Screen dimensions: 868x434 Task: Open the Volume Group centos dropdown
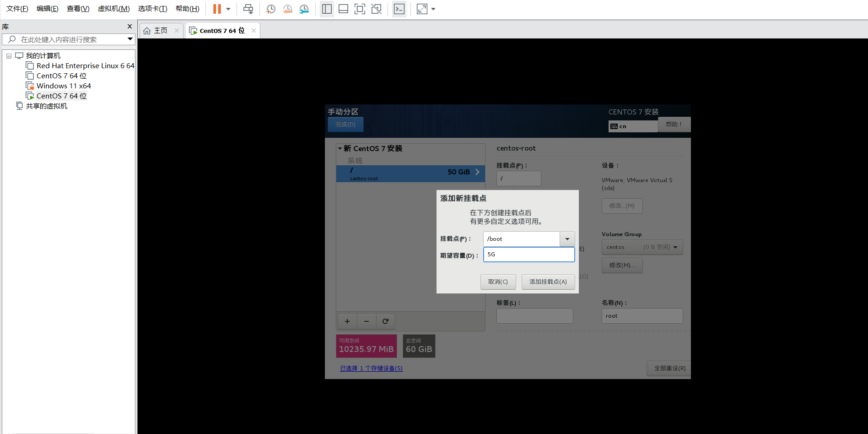tap(642, 247)
